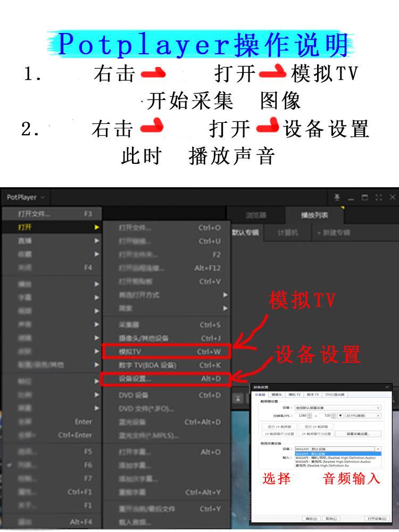The image size is (399, 532).
Task: Choose 设备设置 menu item Alt+D
Action: tap(166, 379)
